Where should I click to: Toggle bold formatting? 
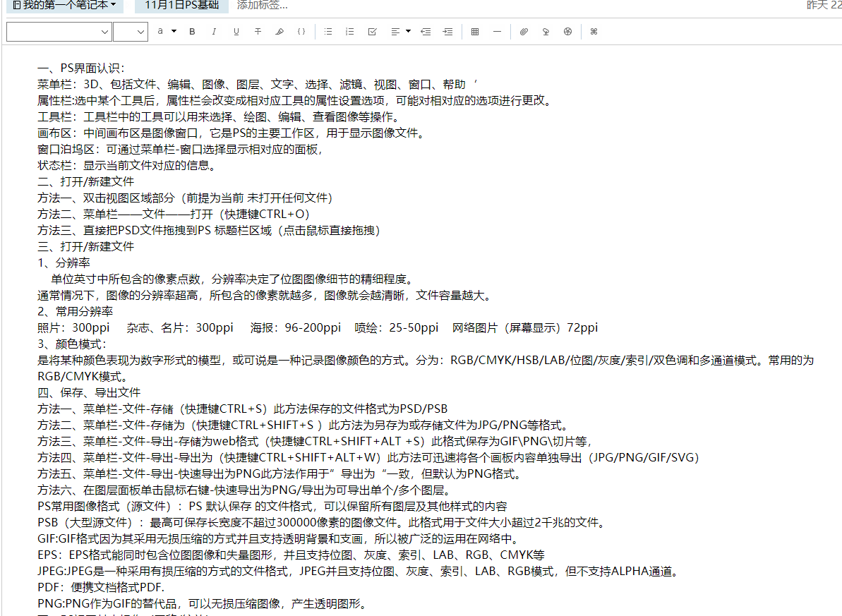(192, 32)
